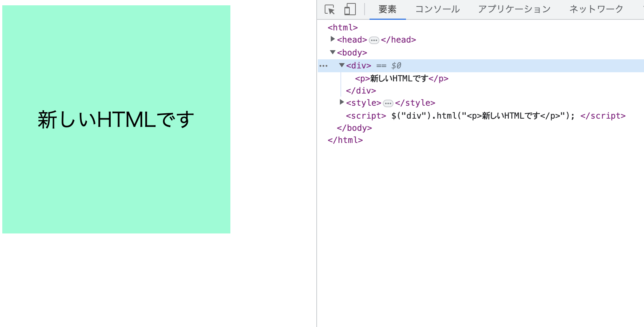
Task: Click the closing style tag text
Action: [x=415, y=103]
